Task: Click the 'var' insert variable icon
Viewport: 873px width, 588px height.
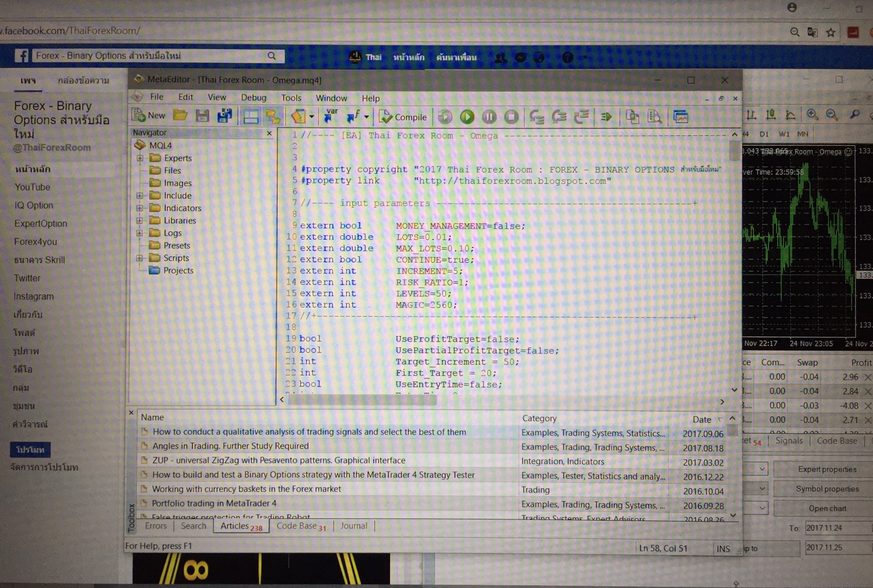Action: [331, 116]
